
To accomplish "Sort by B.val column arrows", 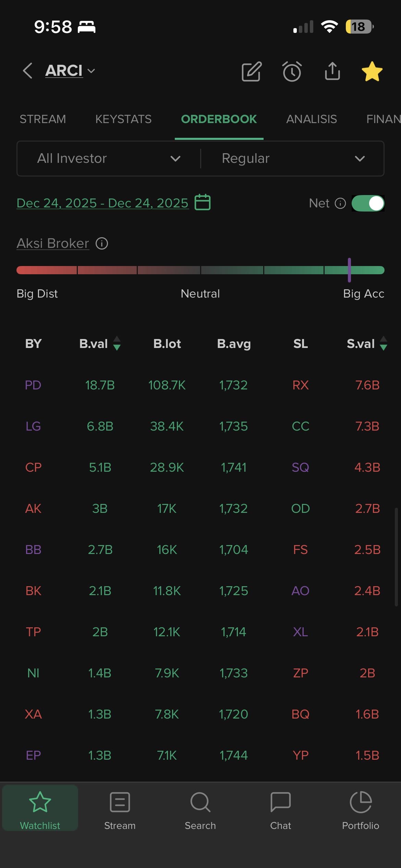I will pyautogui.click(x=117, y=343).
